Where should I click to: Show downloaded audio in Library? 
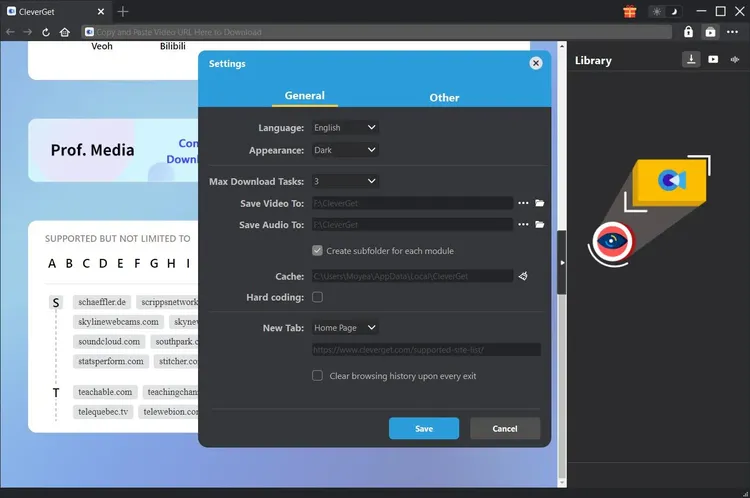pyautogui.click(x=734, y=60)
